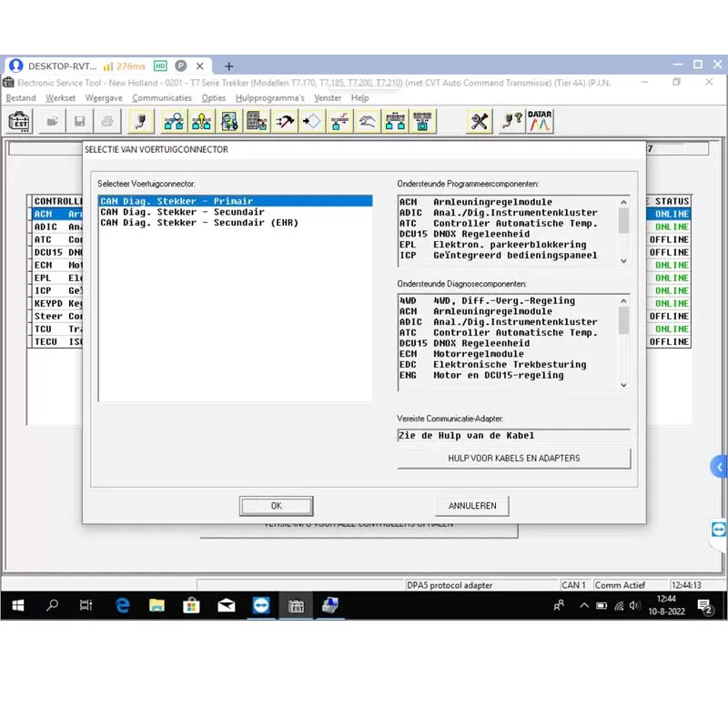Click the calculator programming icon
The height and width of the screenshot is (728, 728).
pos(257,122)
